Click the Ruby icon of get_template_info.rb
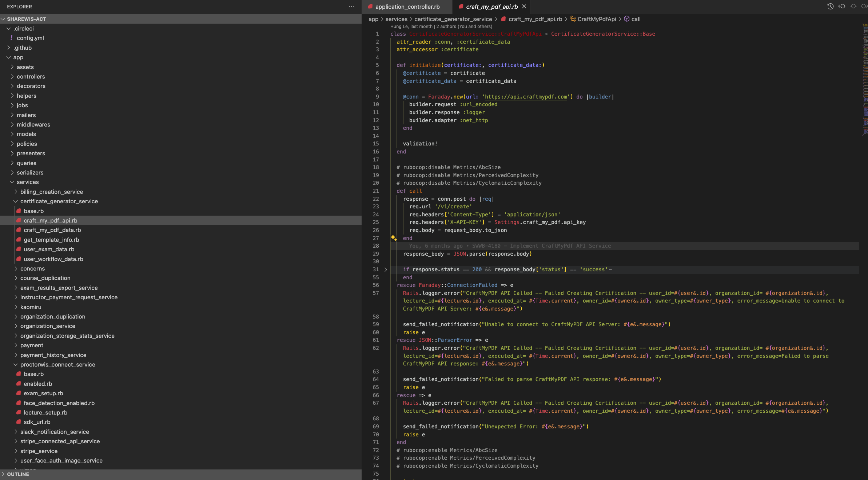 (x=19, y=240)
